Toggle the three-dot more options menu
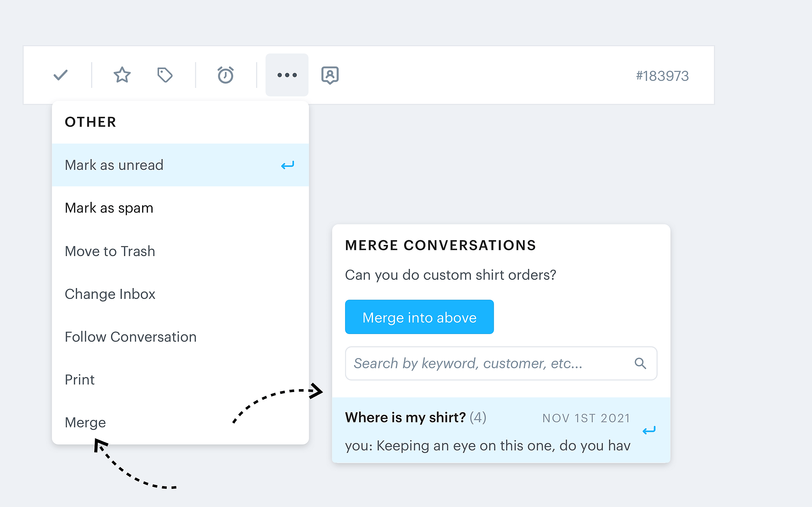Screen dimensions: 812x507 click(287, 75)
